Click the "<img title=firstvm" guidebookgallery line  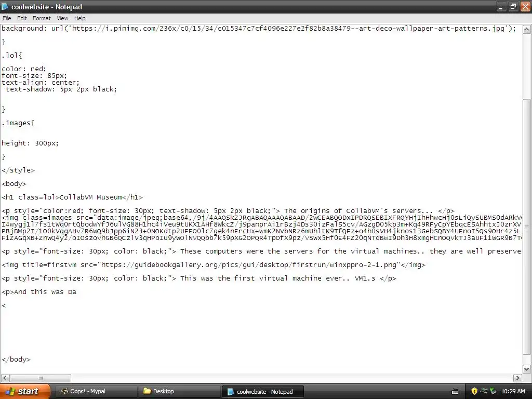(214, 264)
